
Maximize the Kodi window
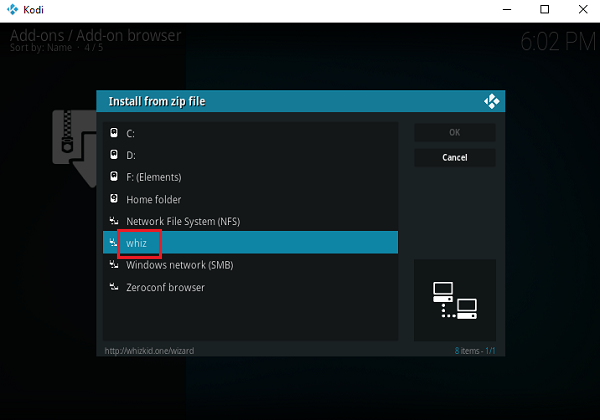[544, 10]
